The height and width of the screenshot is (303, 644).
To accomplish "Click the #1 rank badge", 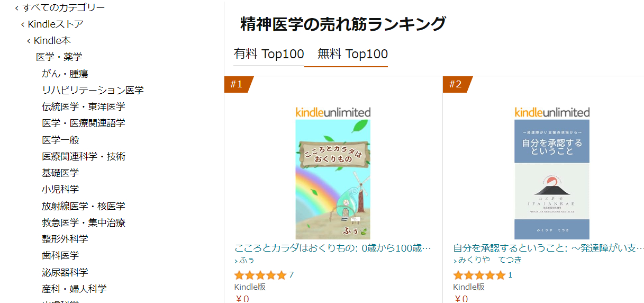I will point(237,84).
